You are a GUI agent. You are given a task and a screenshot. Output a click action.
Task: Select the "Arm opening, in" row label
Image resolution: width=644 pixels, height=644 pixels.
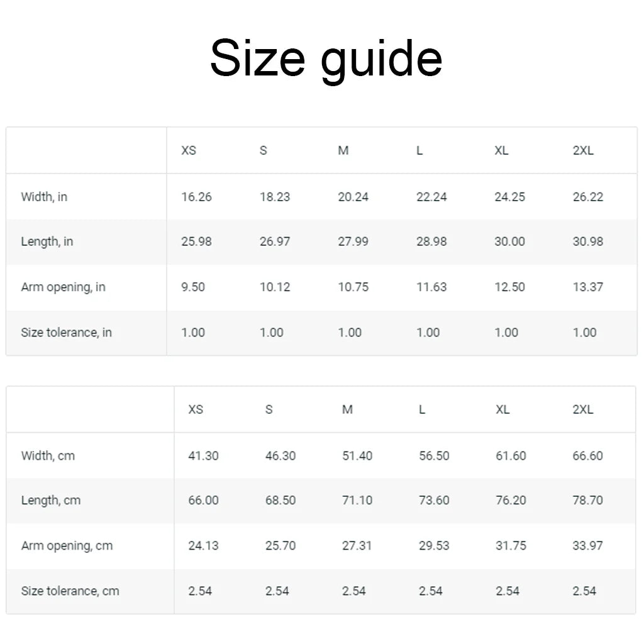(63, 287)
